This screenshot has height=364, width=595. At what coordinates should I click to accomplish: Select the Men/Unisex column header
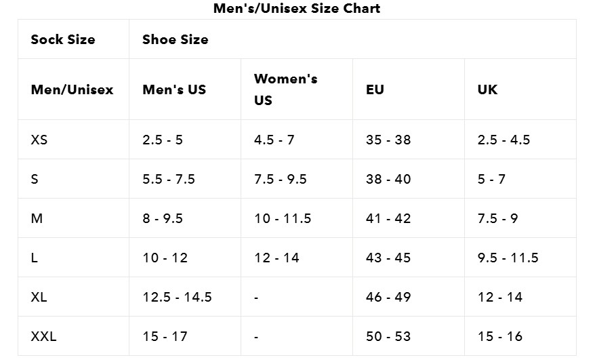[72, 89]
